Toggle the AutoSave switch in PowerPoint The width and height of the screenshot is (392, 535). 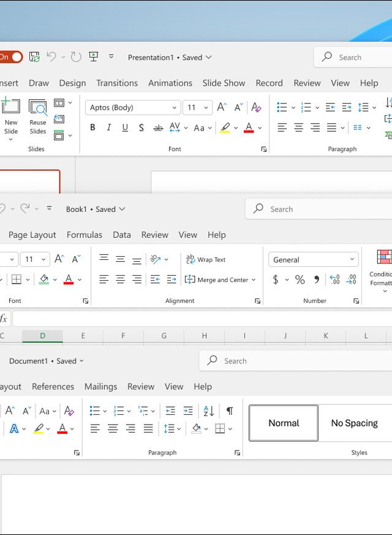(x=11, y=57)
